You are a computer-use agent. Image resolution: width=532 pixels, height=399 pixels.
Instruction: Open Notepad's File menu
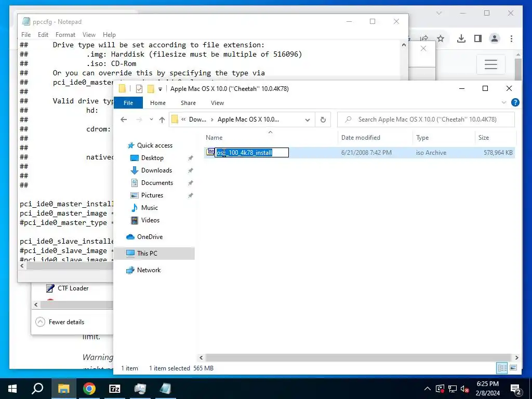pos(26,35)
